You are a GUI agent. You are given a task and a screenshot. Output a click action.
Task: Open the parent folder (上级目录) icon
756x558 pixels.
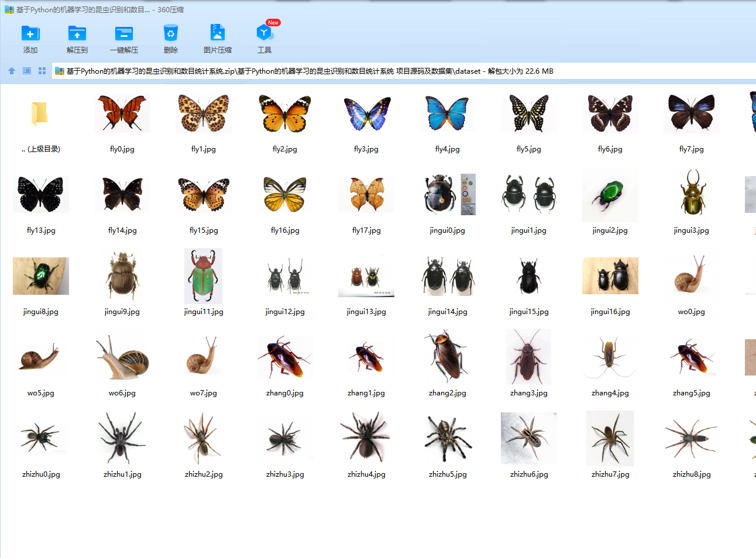click(39, 113)
